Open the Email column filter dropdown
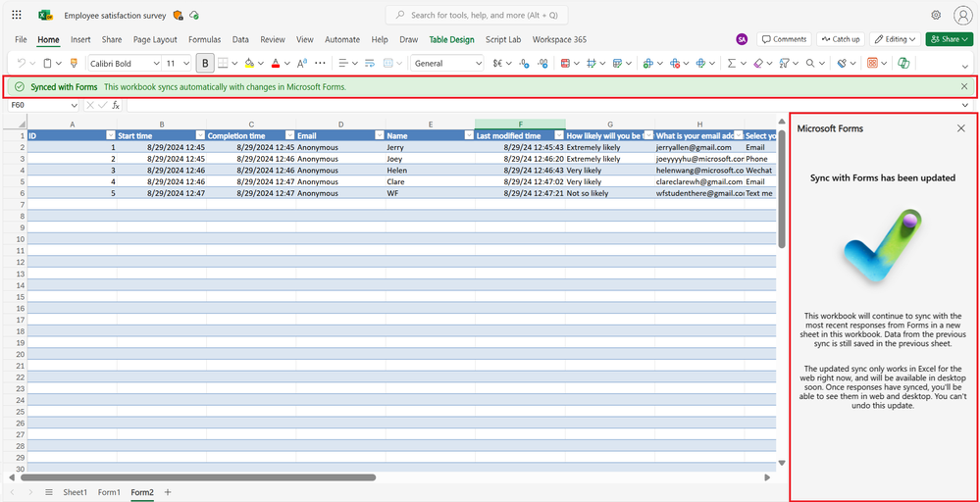 click(380, 135)
